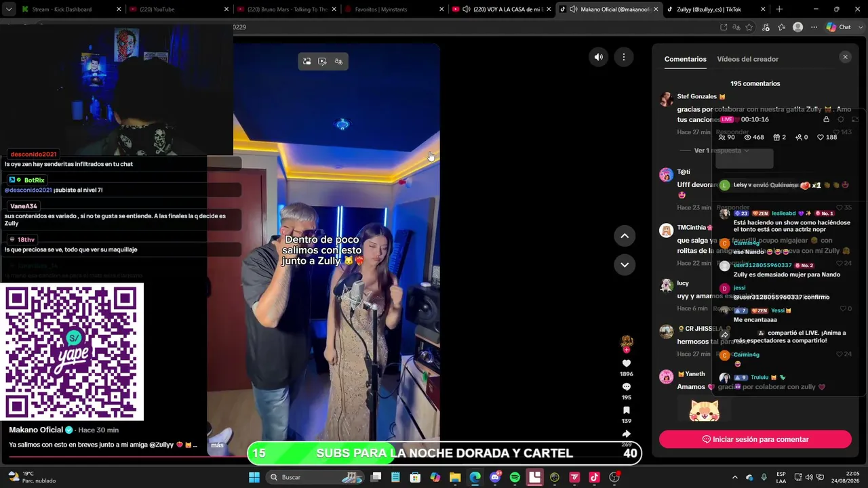Like the T@ti comment with 35 likes

point(840,207)
